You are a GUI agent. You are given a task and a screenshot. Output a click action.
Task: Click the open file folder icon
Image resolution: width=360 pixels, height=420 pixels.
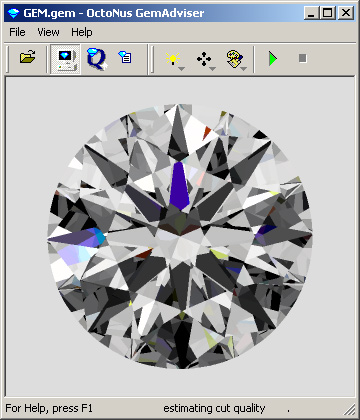click(x=28, y=58)
